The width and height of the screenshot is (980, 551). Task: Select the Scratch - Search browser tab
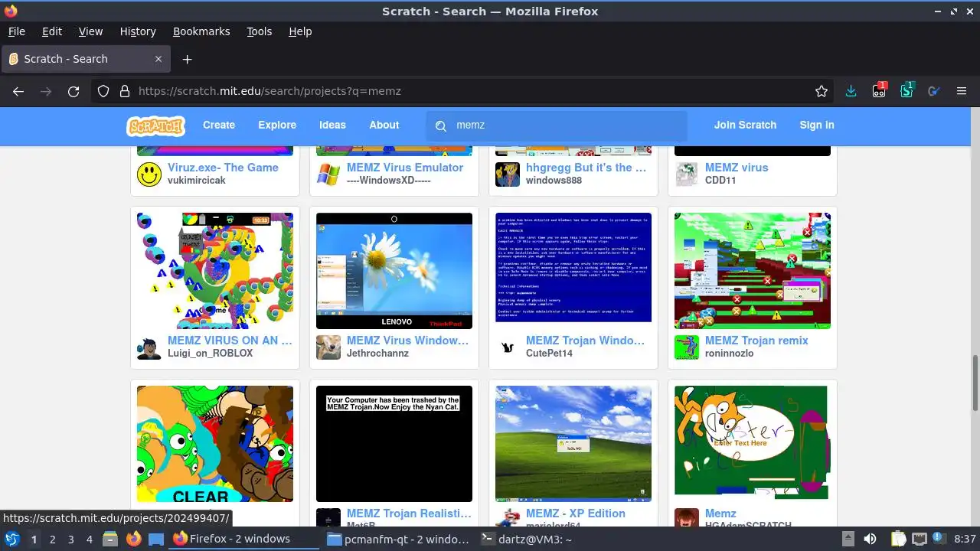pos(85,59)
